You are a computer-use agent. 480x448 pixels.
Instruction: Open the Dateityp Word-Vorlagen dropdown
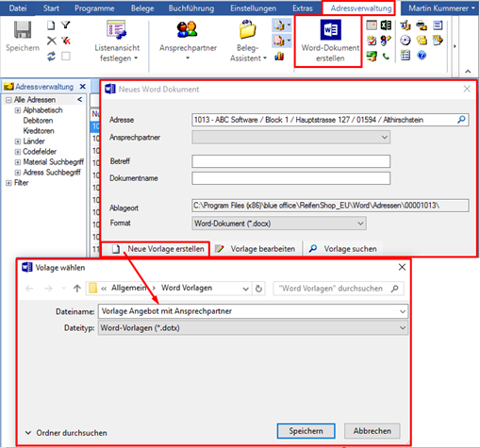(x=253, y=328)
